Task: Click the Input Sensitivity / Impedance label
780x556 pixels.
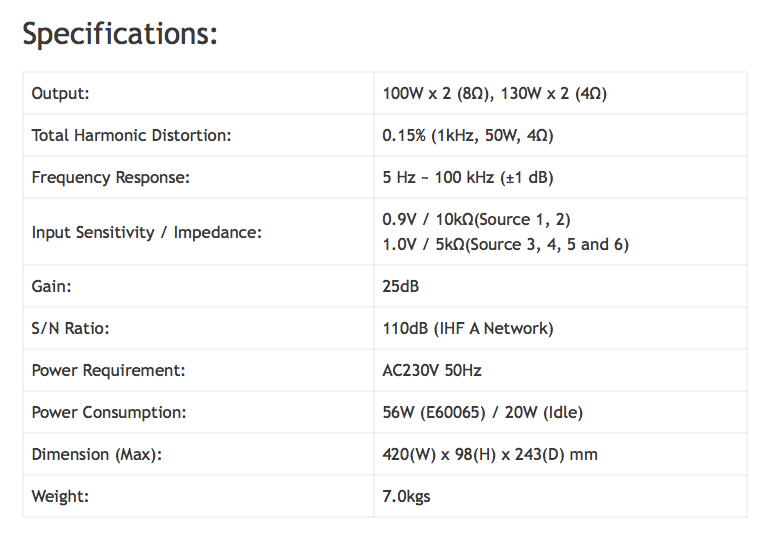Action: [x=146, y=232]
